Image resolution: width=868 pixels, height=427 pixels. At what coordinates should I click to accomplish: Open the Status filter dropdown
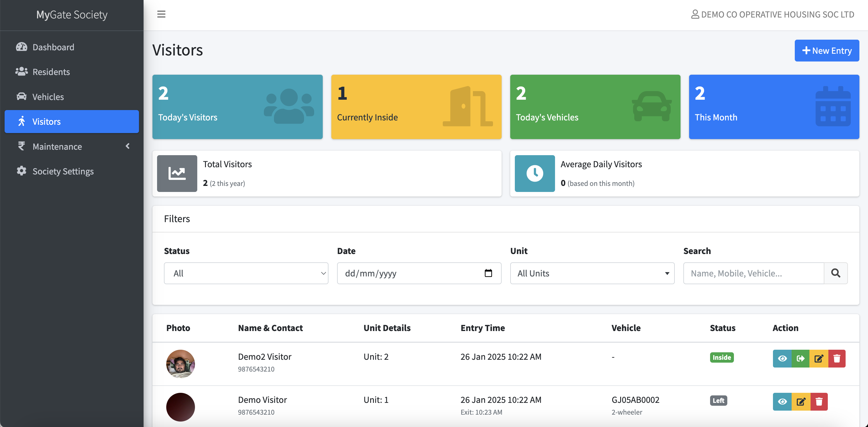[x=246, y=273]
